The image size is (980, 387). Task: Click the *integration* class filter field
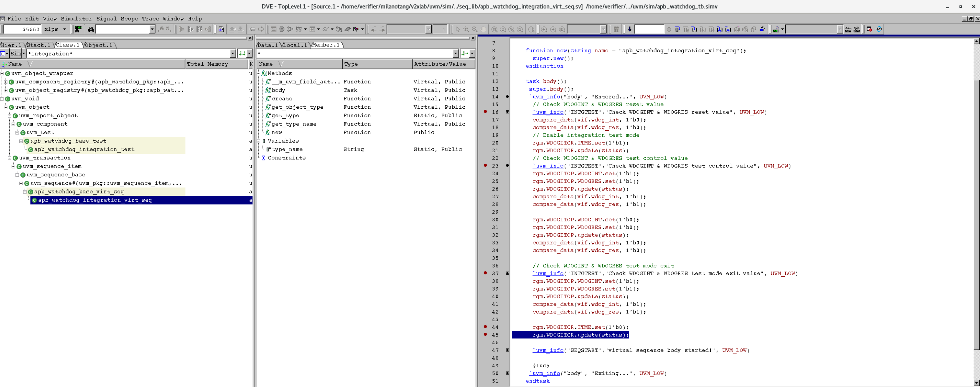point(129,54)
